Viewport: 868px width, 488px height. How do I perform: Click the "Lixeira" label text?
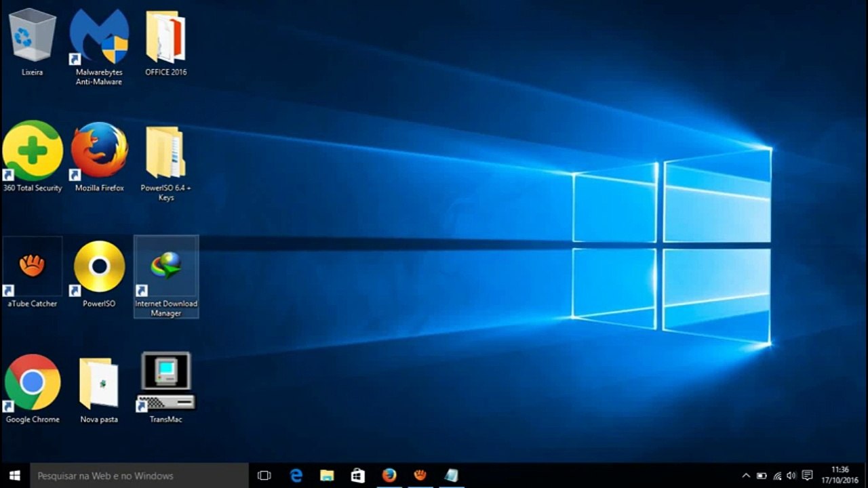tap(32, 72)
